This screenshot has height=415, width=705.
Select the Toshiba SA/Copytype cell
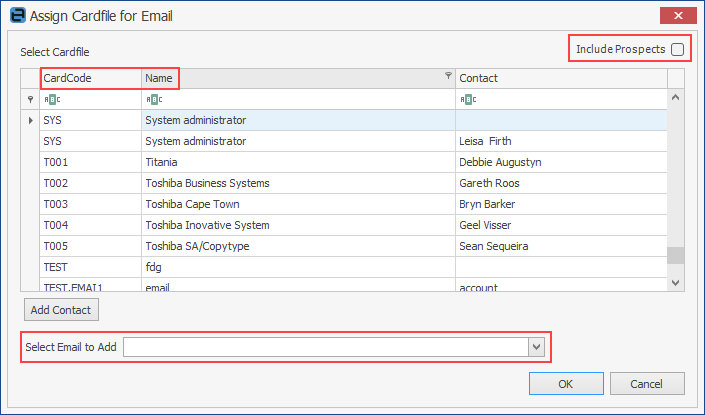pos(298,246)
